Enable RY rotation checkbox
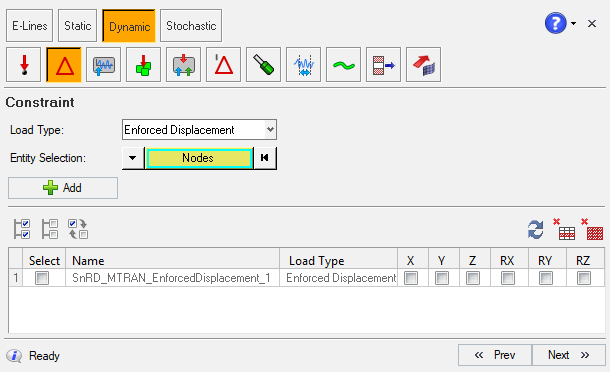The width and height of the screenshot is (610, 372). [x=546, y=278]
